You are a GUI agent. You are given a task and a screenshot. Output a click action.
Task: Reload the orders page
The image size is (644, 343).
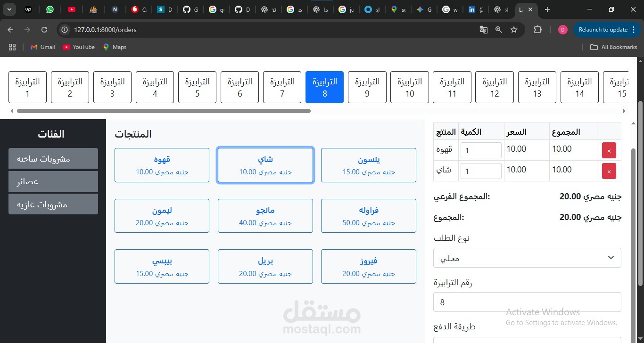pos(44,30)
